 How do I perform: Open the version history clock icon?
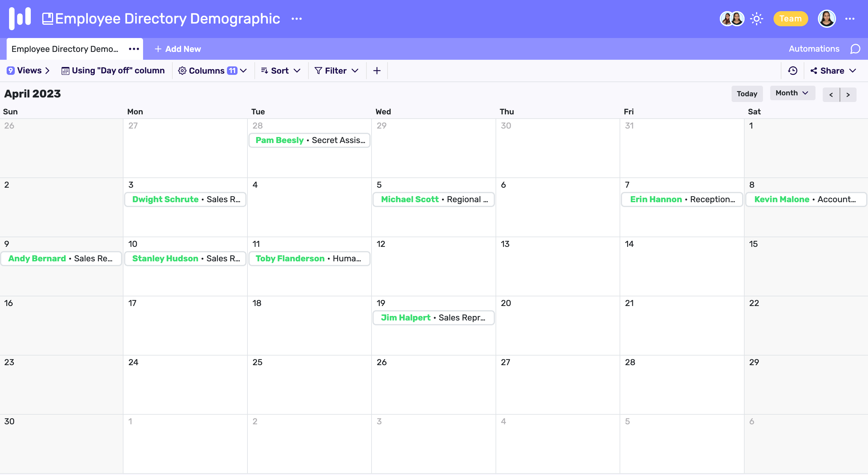[793, 71]
